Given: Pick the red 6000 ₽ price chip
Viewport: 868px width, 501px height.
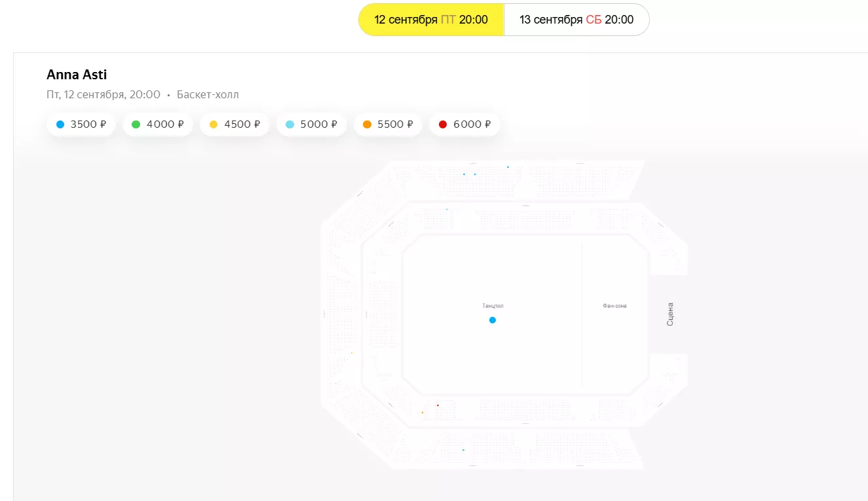Looking at the screenshot, I should 464,124.
